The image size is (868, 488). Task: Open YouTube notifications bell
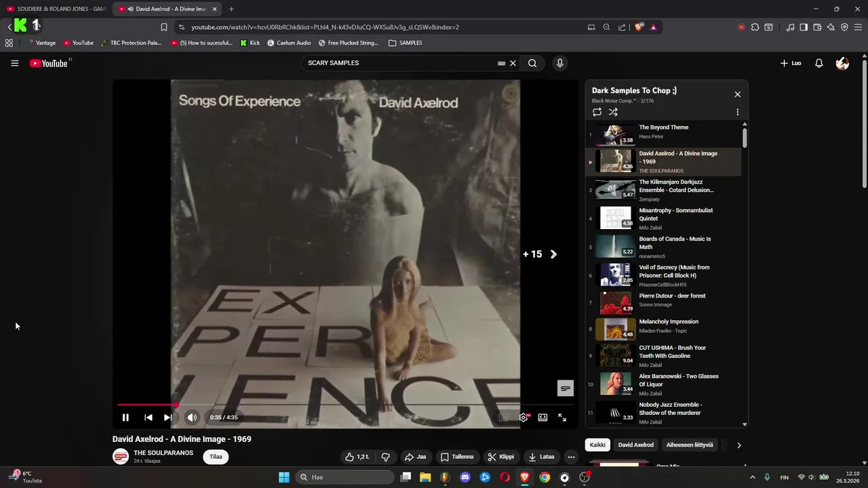coord(819,63)
